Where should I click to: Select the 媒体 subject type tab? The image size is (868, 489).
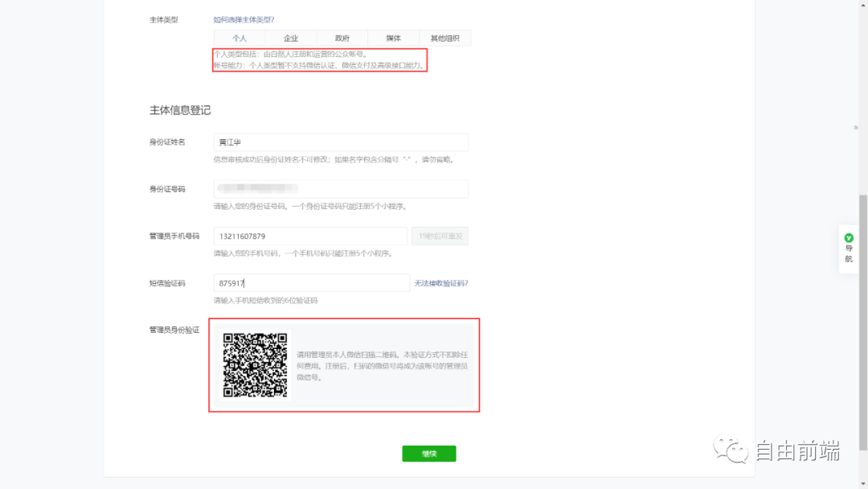point(394,38)
